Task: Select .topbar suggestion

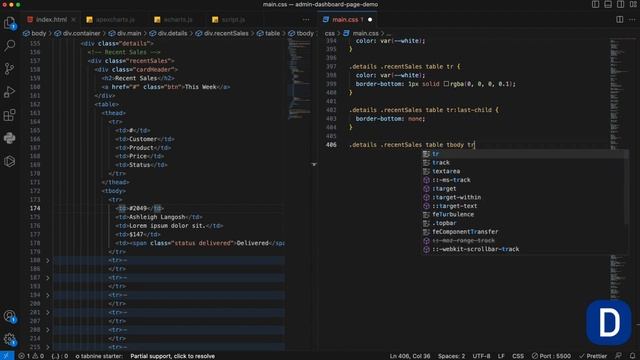Action: click(x=525, y=223)
